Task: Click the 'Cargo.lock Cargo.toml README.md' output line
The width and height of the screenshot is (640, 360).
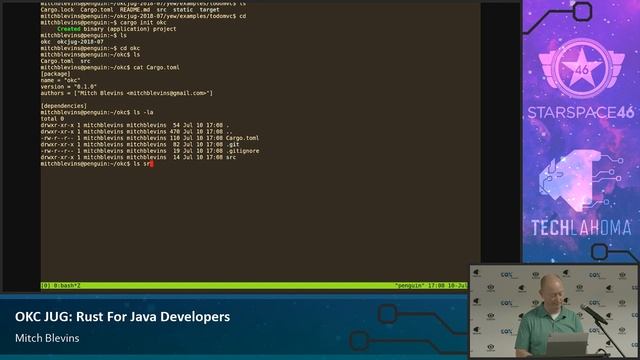Action: (130, 10)
